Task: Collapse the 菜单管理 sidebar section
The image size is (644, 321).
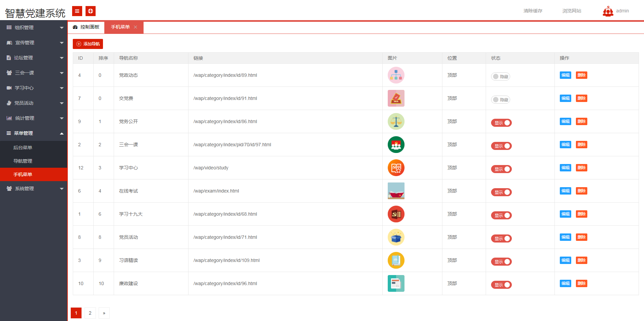Action: coord(34,133)
